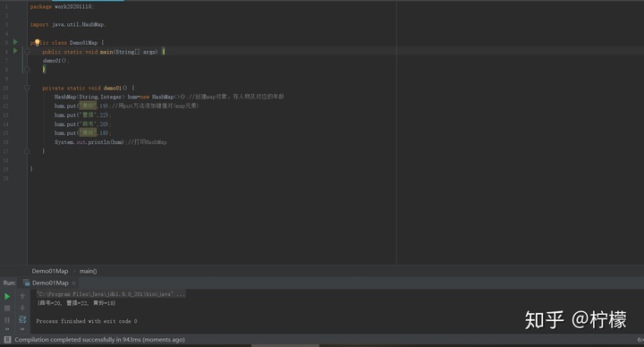Click the tool windows toggle icon in status bar
644x347 pixels.
click(x=7, y=340)
